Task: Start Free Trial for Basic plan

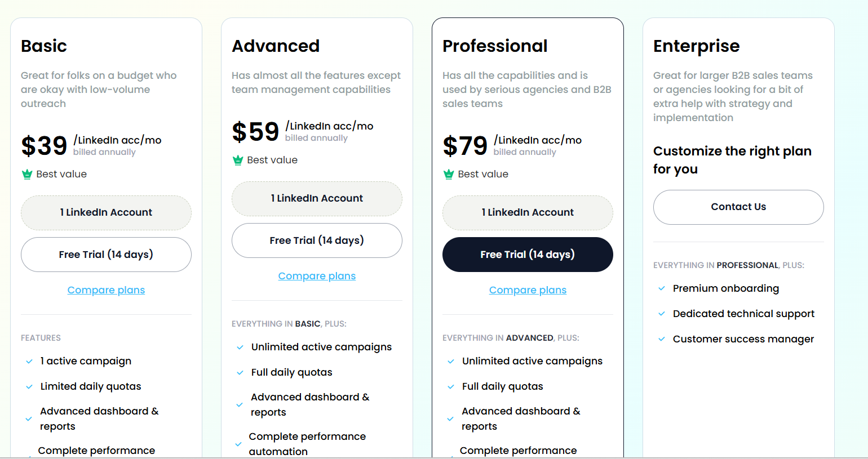Action: coord(106,255)
